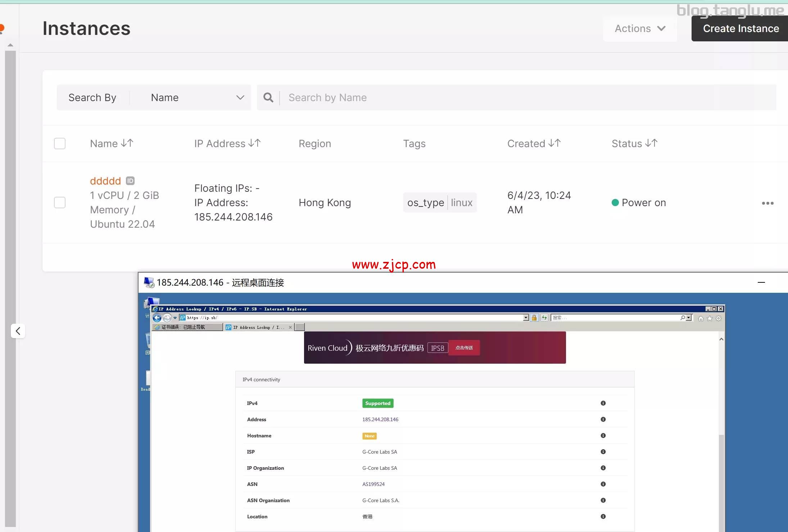
Task: Collapse sidebar with left chevron button
Action: click(18, 331)
